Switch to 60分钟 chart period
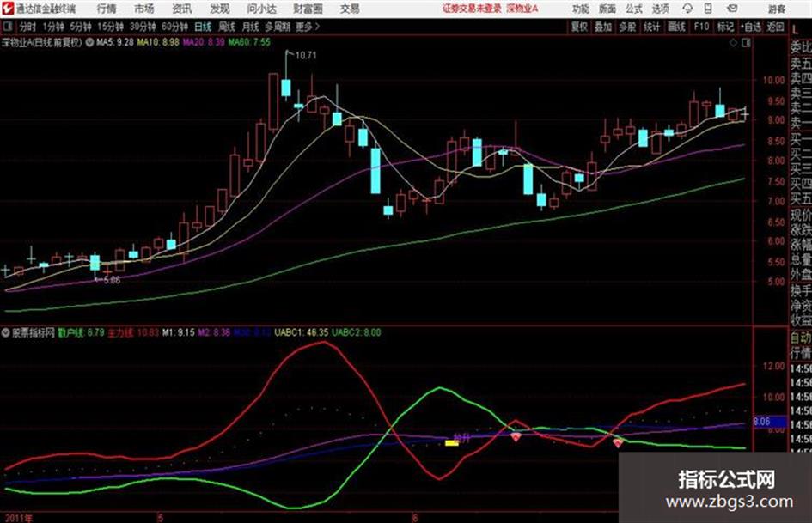The image size is (812, 523). pyautogui.click(x=174, y=27)
